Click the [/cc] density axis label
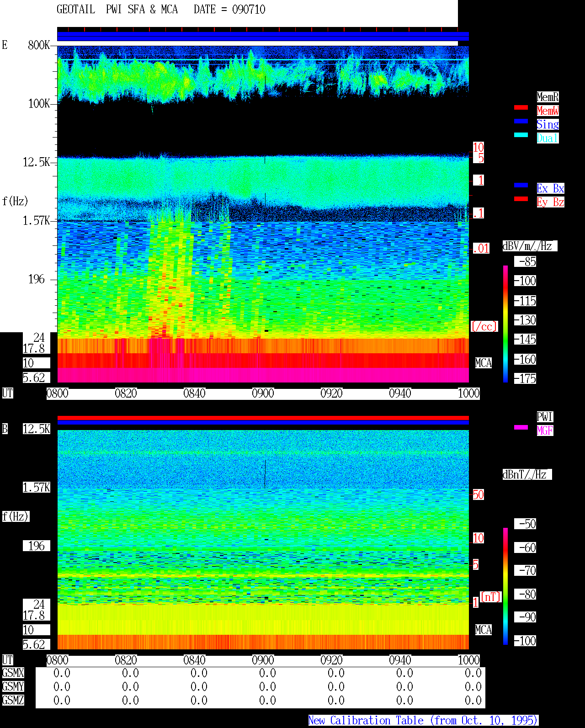This screenshot has width=585, height=728. click(x=484, y=327)
